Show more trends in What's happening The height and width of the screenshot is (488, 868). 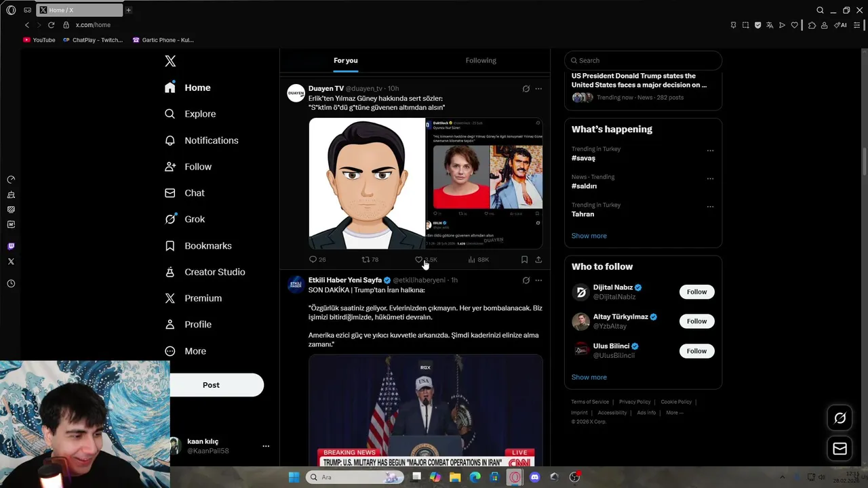pyautogui.click(x=589, y=236)
